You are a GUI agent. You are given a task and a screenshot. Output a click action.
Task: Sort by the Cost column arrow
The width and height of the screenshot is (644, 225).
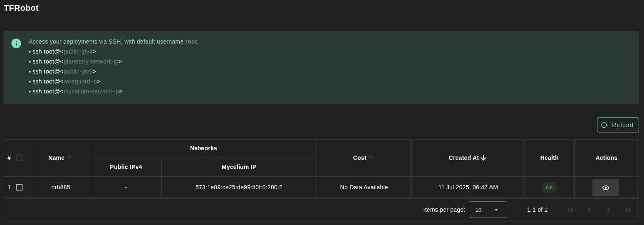[371, 158]
